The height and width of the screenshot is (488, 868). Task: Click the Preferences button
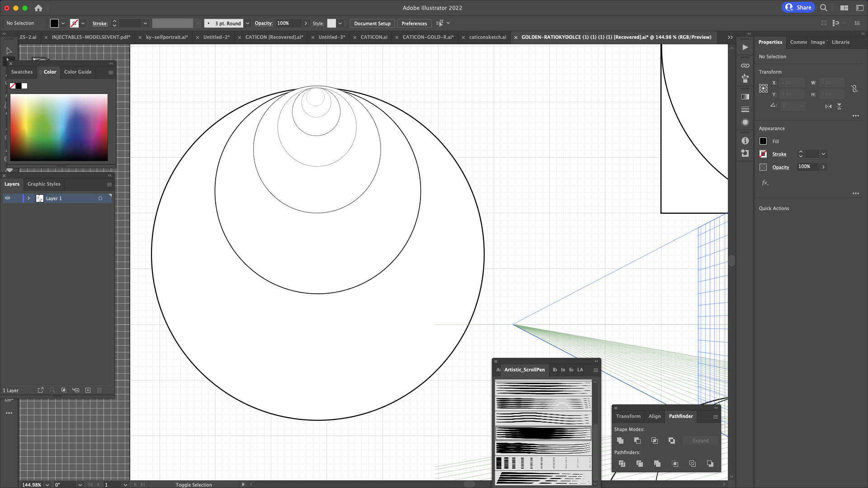click(x=414, y=23)
